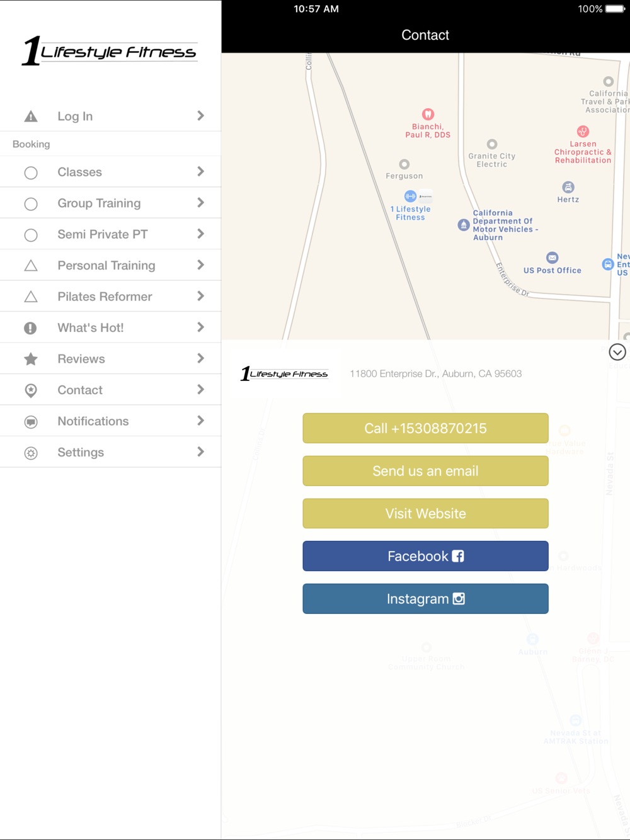Screen dimensions: 630x840
Task: Click the location pin icon next to Contact
Action: click(30, 390)
